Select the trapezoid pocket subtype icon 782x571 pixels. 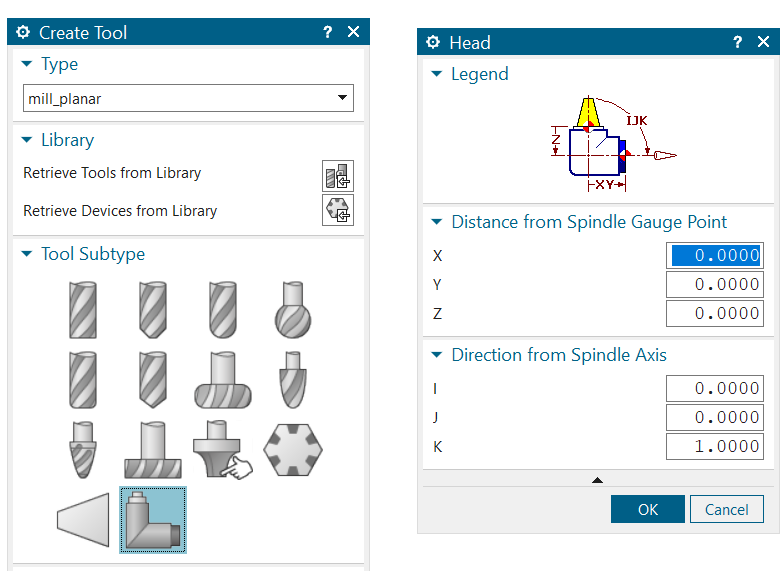83,520
